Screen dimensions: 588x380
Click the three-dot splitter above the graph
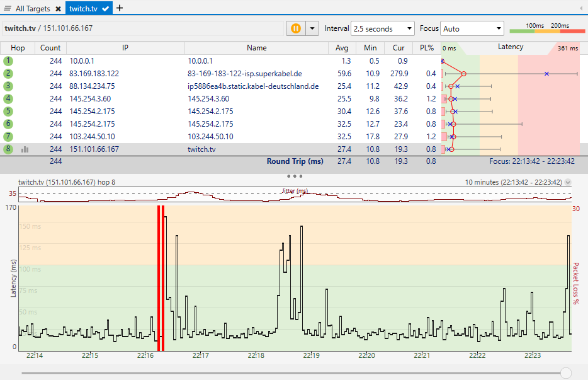pyautogui.click(x=294, y=176)
